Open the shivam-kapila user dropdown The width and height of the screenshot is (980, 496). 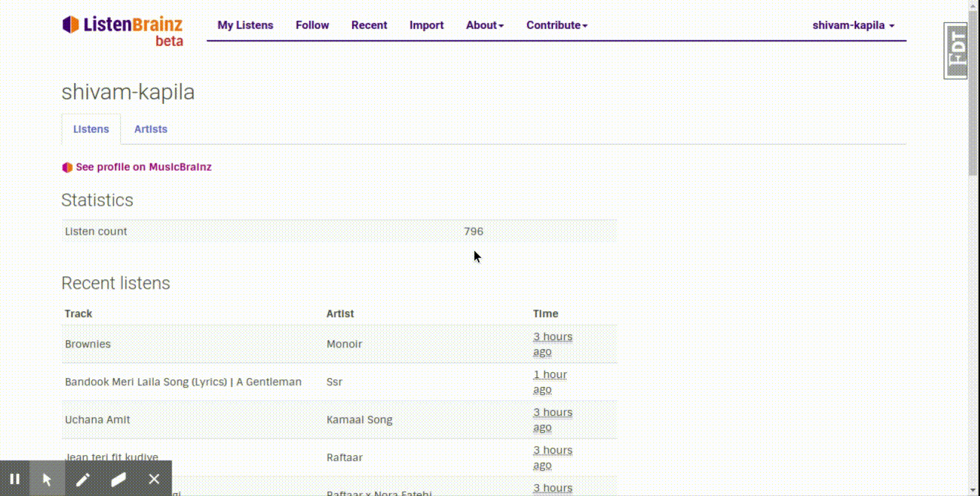click(x=853, y=25)
